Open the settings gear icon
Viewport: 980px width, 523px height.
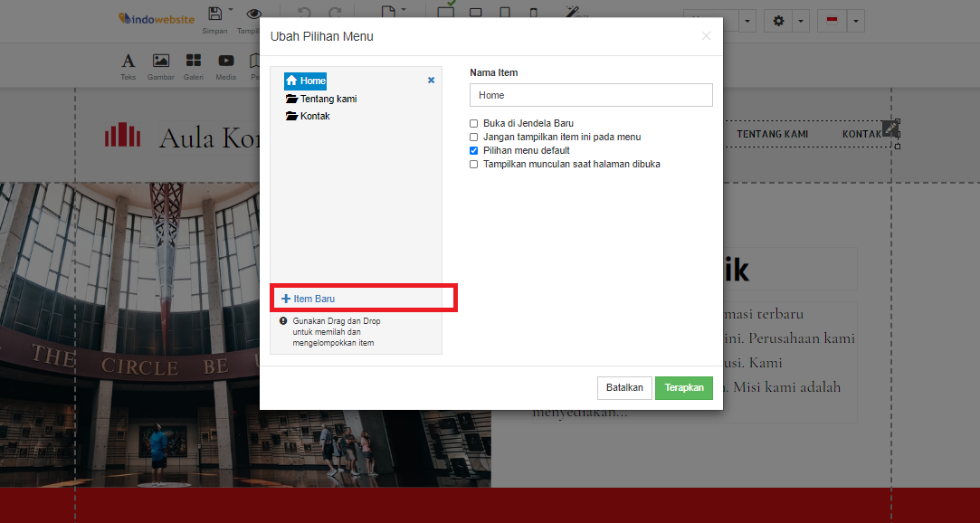(x=778, y=20)
